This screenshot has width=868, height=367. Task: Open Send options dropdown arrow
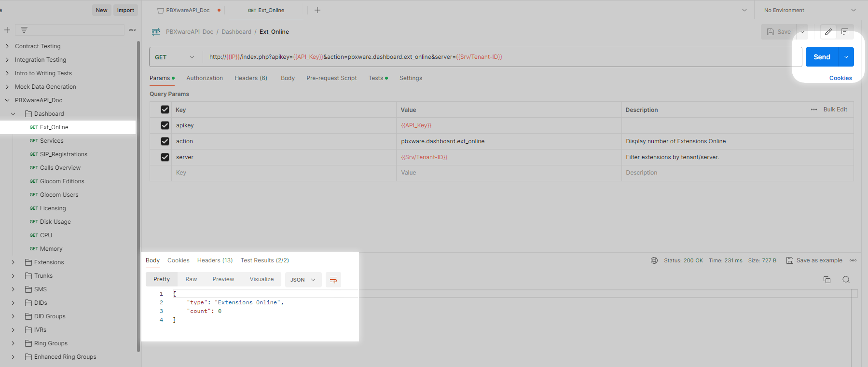click(846, 57)
